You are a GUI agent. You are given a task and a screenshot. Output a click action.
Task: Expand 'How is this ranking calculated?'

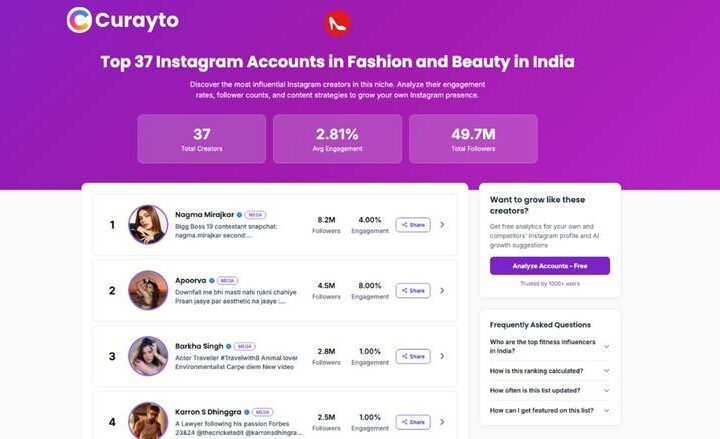point(606,368)
